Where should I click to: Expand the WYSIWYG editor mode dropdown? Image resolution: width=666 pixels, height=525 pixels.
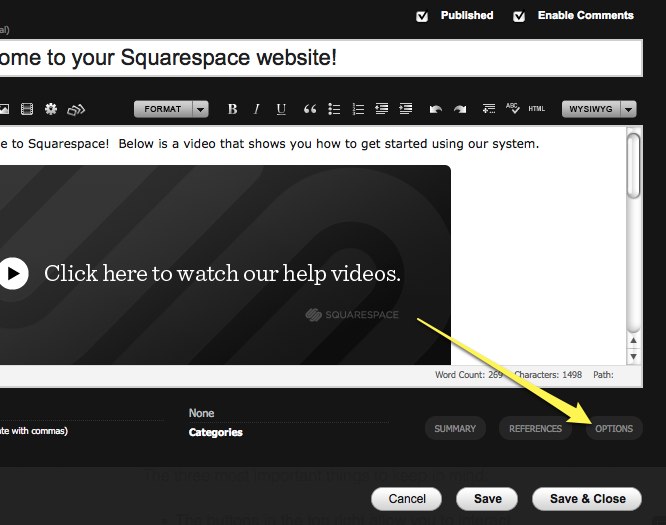[600, 109]
